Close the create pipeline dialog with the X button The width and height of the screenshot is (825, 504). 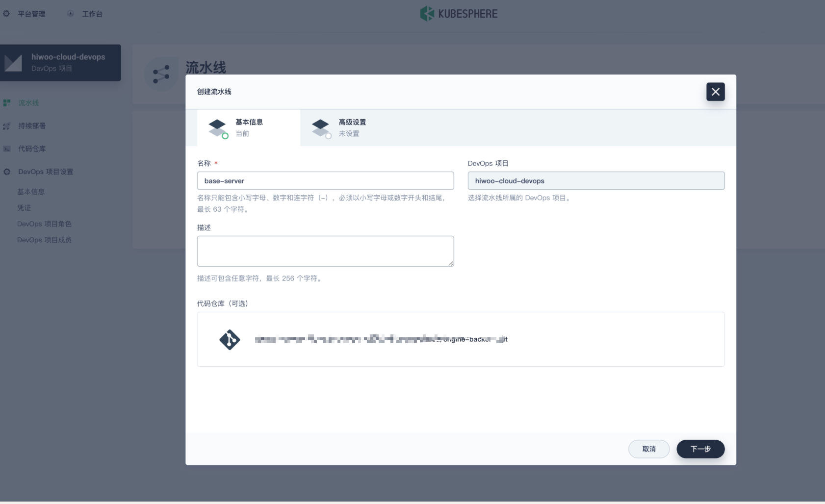715,92
